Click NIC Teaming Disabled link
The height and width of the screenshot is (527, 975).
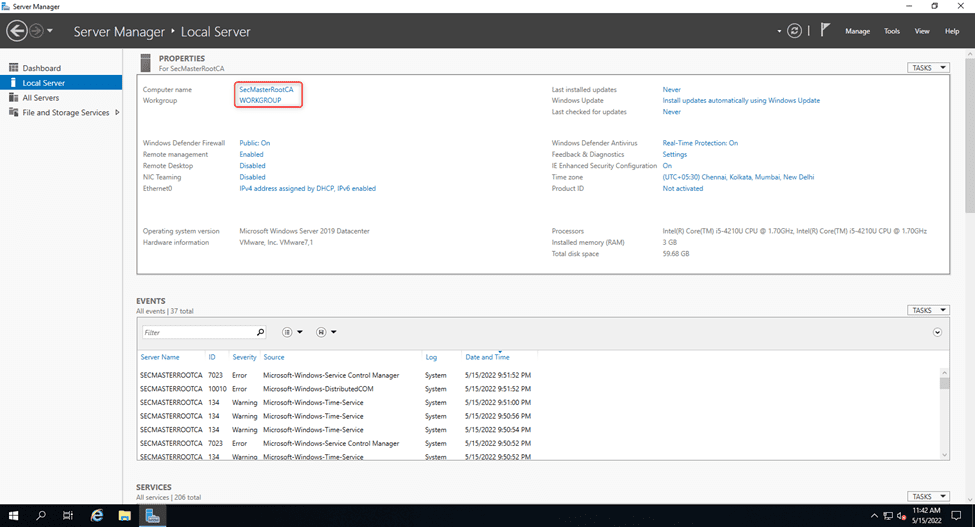[252, 177]
